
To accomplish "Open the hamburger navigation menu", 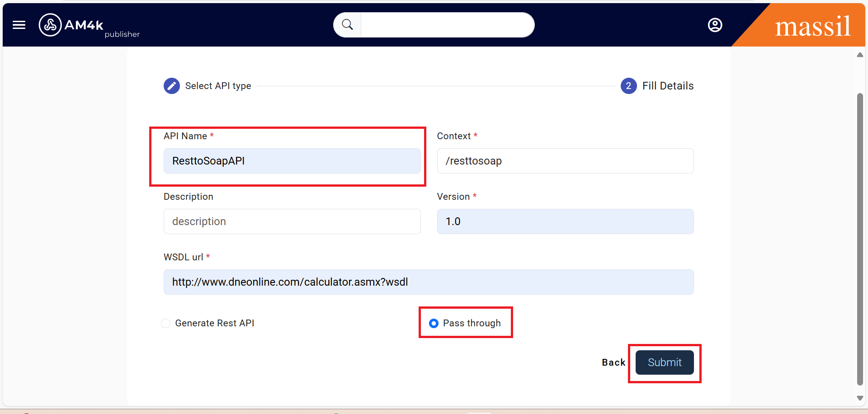I will (19, 25).
